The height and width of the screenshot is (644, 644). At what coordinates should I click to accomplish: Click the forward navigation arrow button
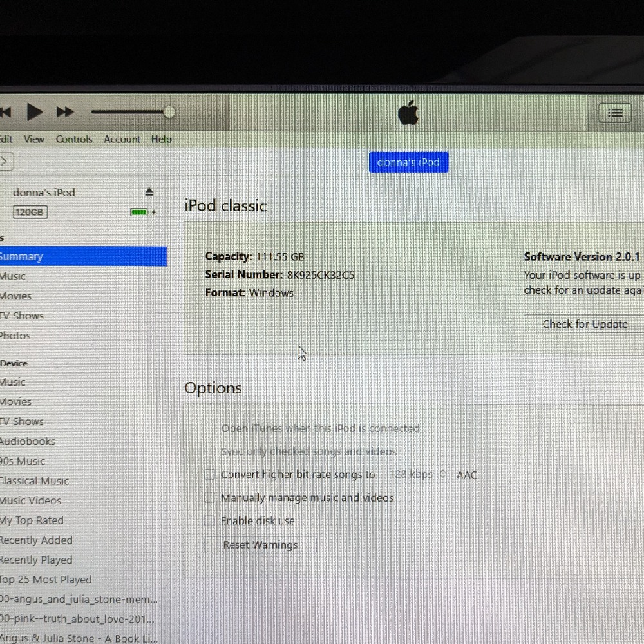coord(6,162)
